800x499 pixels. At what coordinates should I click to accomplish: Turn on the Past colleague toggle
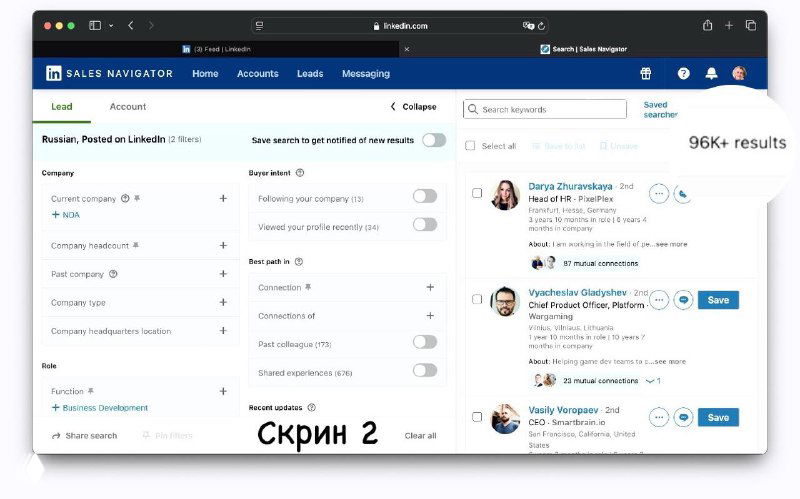pyautogui.click(x=425, y=342)
